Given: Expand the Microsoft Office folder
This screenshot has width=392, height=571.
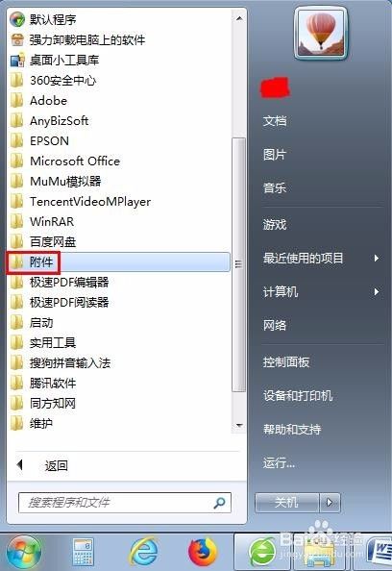Looking at the screenshot, I should point(118,161).
